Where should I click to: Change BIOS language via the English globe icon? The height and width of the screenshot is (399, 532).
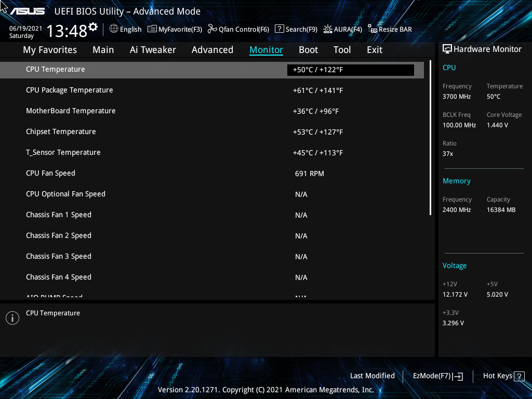point(125,29)
